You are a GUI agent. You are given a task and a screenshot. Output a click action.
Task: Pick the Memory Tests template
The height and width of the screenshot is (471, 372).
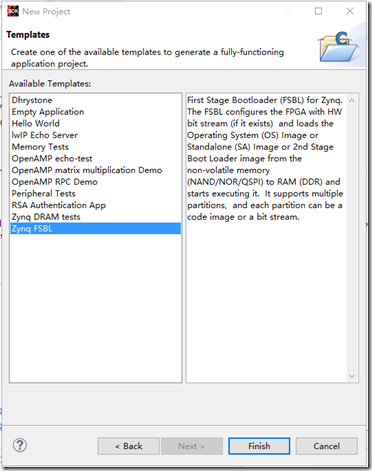[40, 147]
